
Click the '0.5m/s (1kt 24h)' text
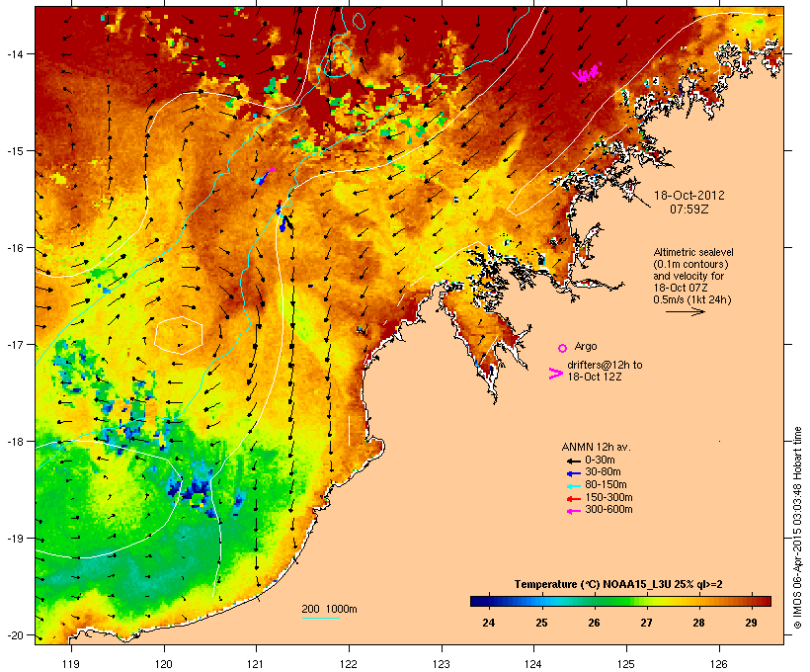point(692,299)
